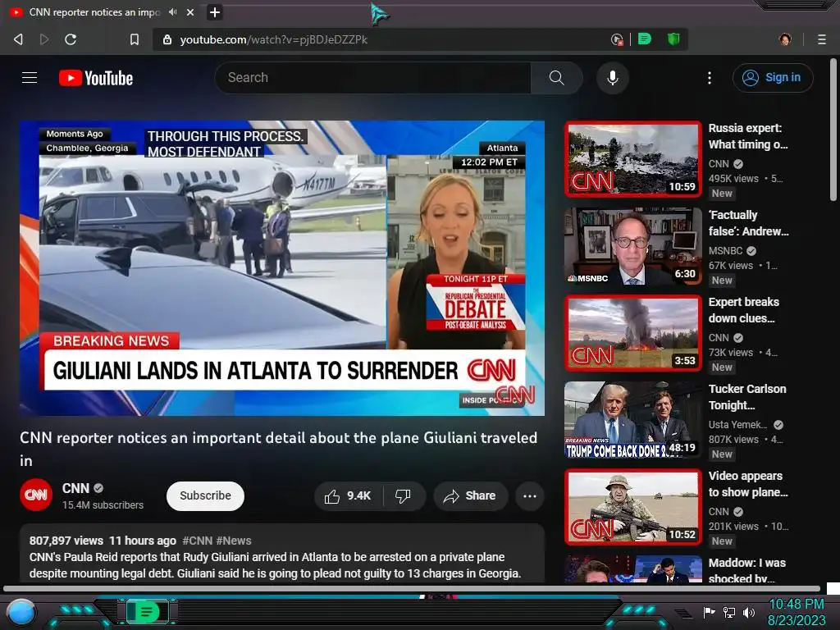Open YouTube settings three-dot menu
Screen dimensions: 840x630
coord(710,78)
